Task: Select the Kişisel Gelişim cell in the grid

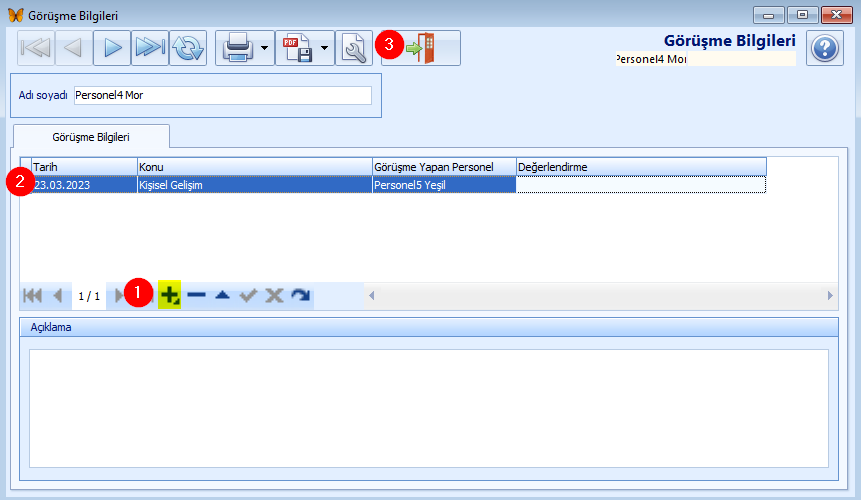Action: tap(253, 185)
